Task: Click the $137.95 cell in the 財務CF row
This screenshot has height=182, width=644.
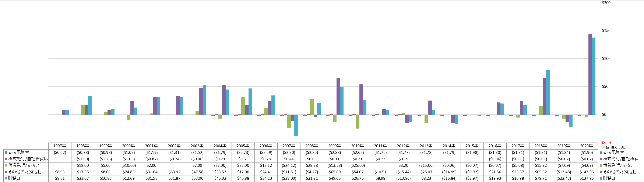Action: (x=587, y=179)
